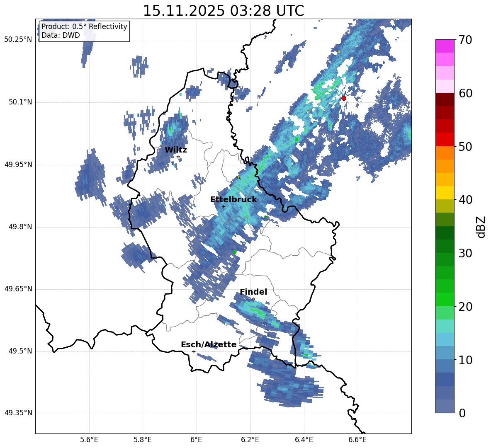Viewport: 491px width, 448px height.
Task: Click the 49.5°N latitude label
Action: coord(20,351)
